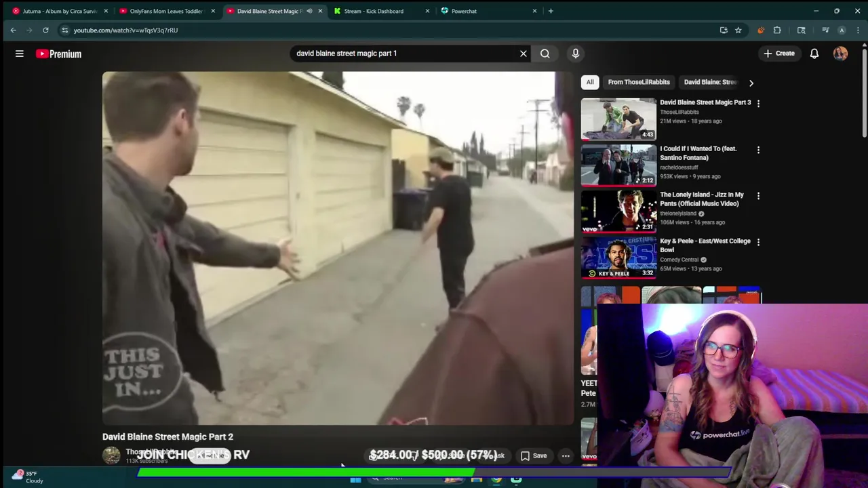Screen dimensions: 868x488
Task: Clear the search box with the X
Action: point(523,54)
